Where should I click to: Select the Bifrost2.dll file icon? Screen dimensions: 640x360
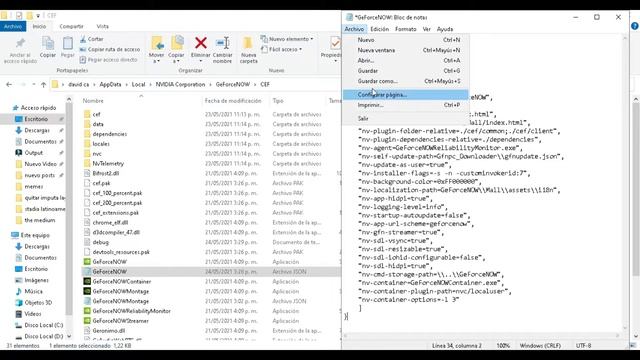87,173
